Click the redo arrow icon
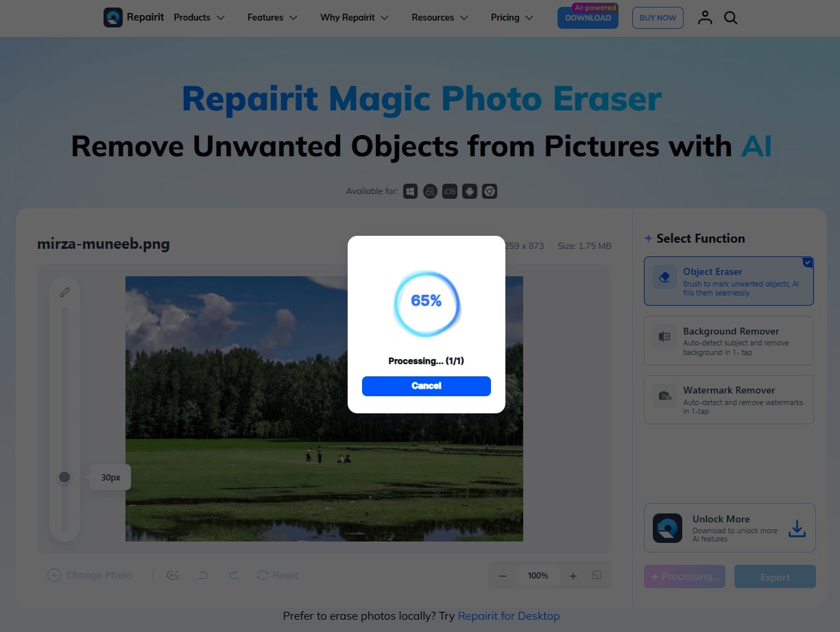 (x=234, y=575)
